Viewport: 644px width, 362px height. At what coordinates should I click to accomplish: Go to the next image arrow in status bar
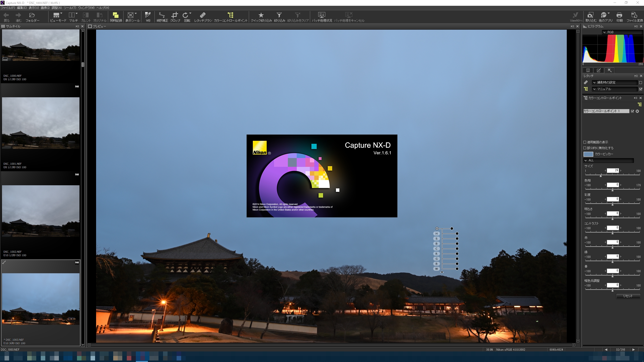(x=633, y=350)
